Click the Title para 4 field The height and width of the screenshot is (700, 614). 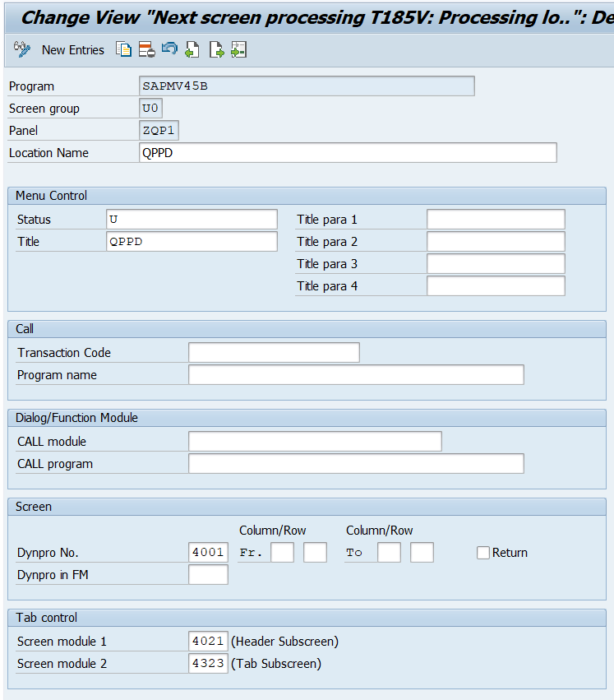[x=496, y=286]
